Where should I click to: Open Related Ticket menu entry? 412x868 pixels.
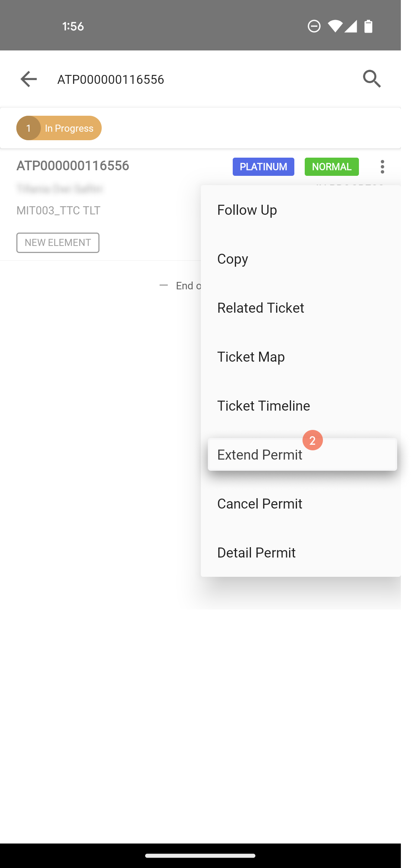click(x=301, y=308)
